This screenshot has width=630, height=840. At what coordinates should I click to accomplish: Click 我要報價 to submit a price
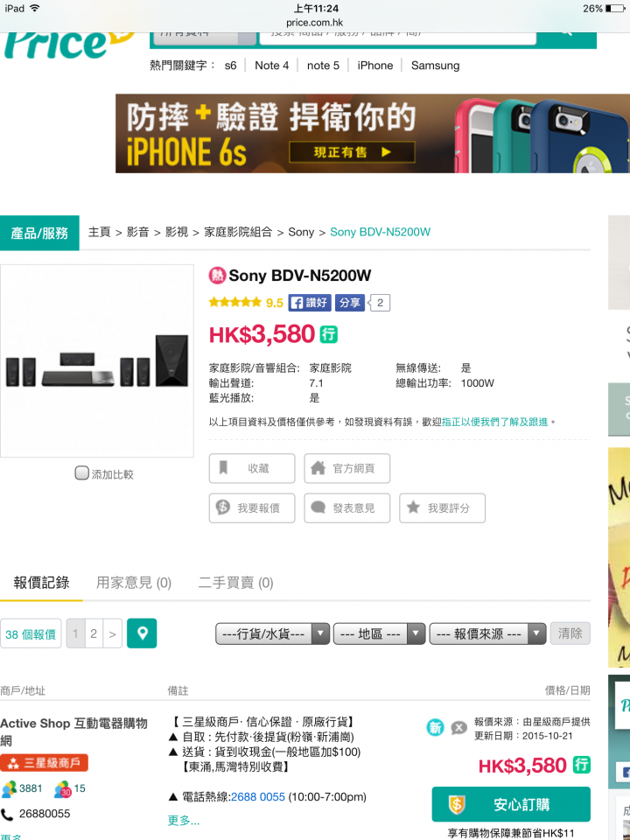click(252, 507)
